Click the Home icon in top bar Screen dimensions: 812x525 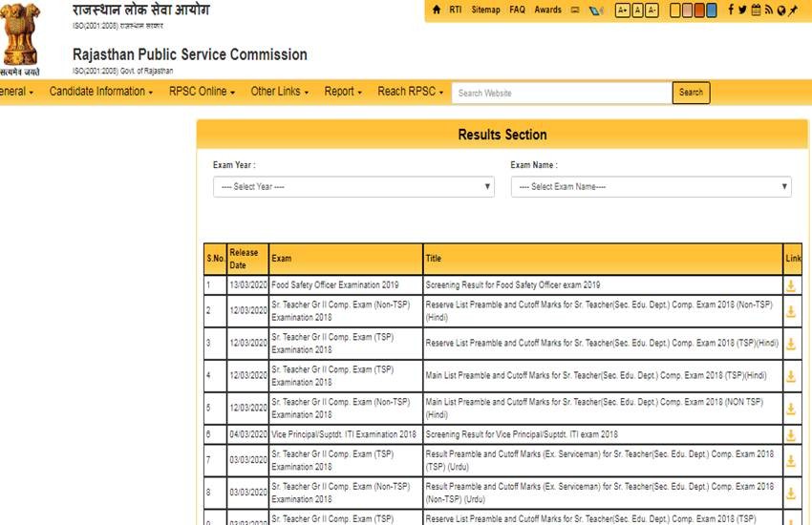437,10
